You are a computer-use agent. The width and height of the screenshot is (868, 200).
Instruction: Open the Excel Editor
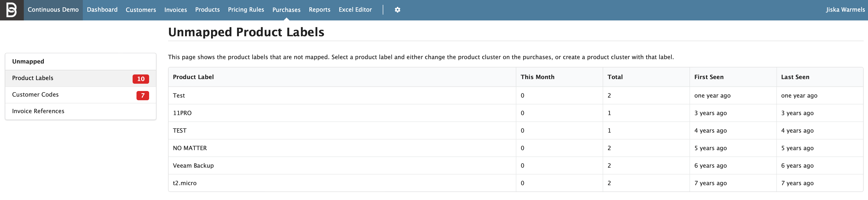click(x=355, y=10)
